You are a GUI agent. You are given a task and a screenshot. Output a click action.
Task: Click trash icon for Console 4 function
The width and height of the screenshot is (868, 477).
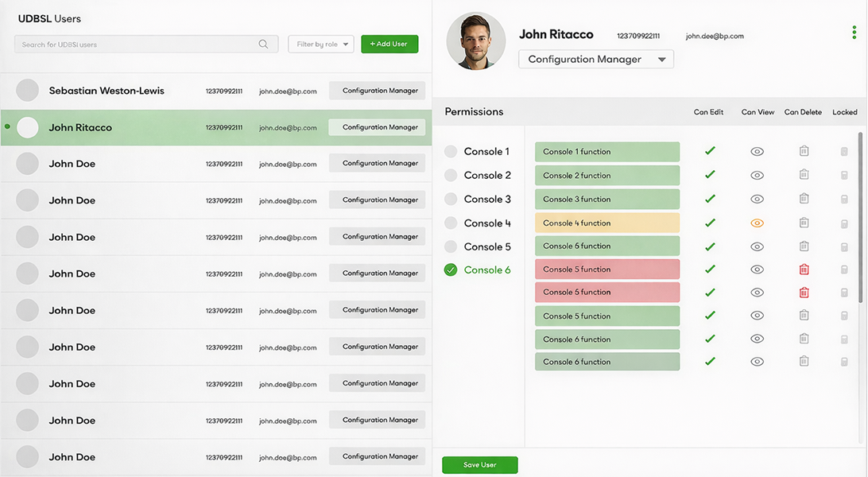(x=804, y=223)
